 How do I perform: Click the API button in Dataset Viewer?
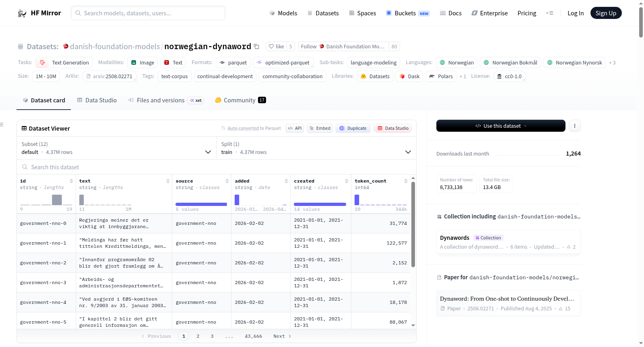tap(295, 128)
